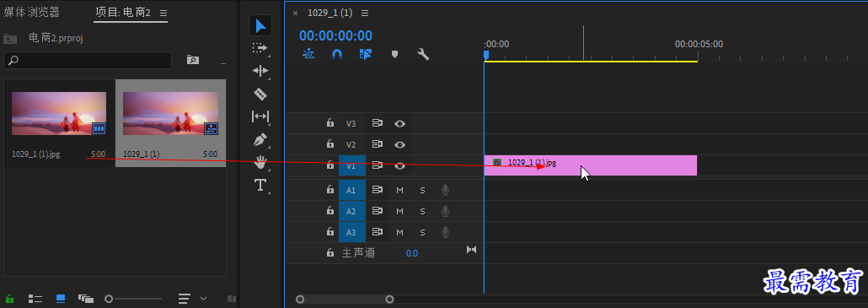Select the Slip tool
The image size is (868, 308).
click(260, 116)
